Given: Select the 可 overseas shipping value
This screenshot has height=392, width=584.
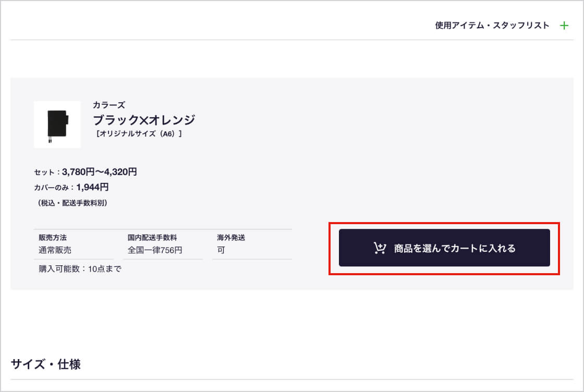Looking at the screenshot, I should pyautogui.click(x=221, y=250).
